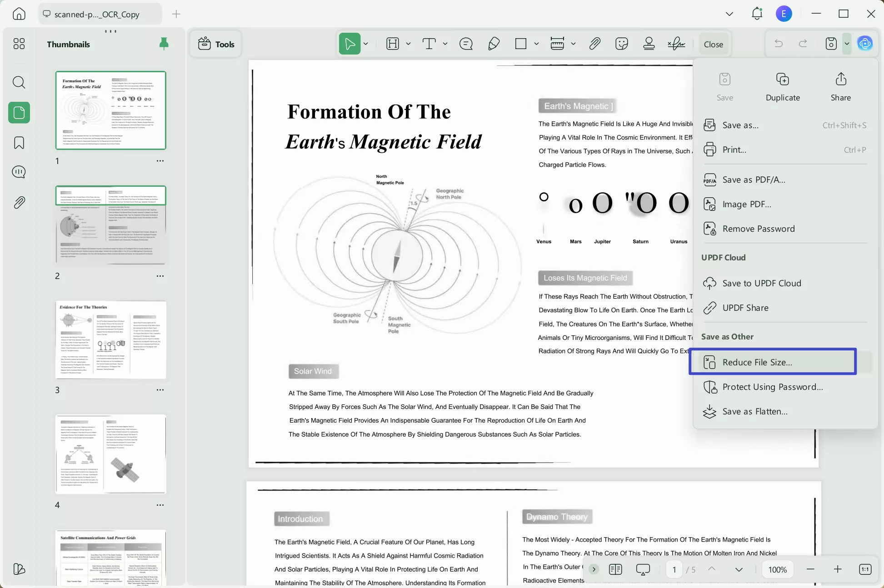Screen dimensions: 884x588
Task: Open the save options dropdown arrow
Action: tap(847, 44)
